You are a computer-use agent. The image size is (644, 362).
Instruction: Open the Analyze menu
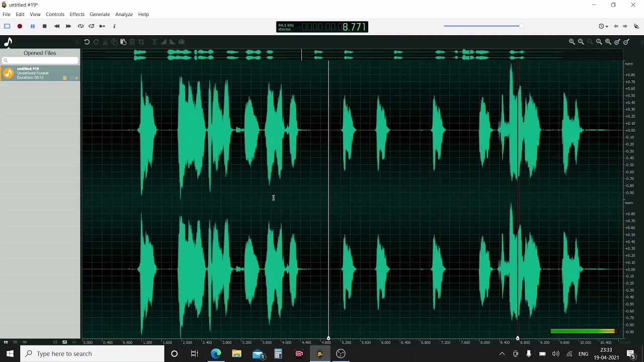124,14
